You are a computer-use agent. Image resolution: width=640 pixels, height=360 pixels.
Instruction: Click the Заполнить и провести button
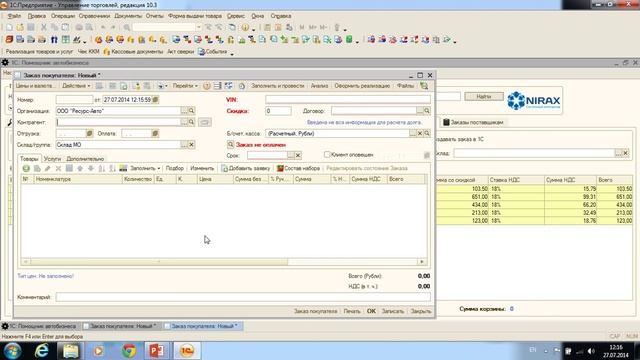(x=278, y=86)
